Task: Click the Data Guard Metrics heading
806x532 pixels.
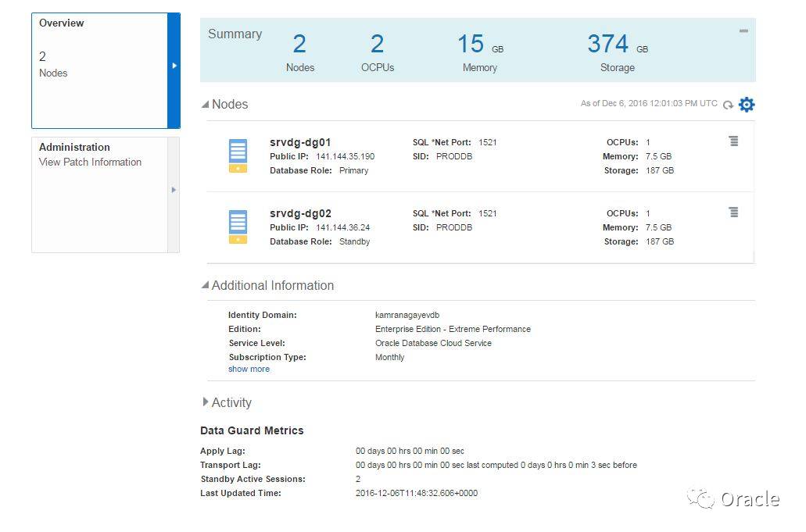Action: tap(252, 431)
